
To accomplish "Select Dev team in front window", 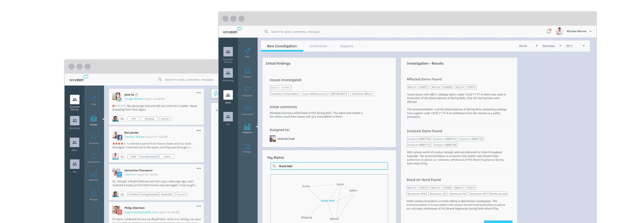I will coord(228,119).
